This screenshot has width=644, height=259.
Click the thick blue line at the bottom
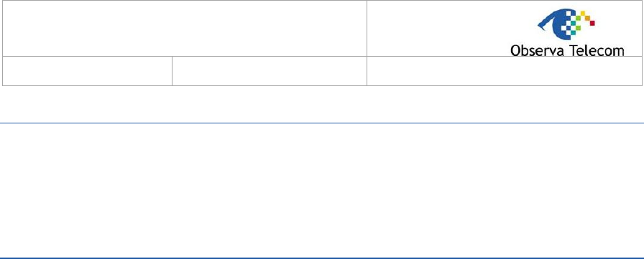(322, 258)
